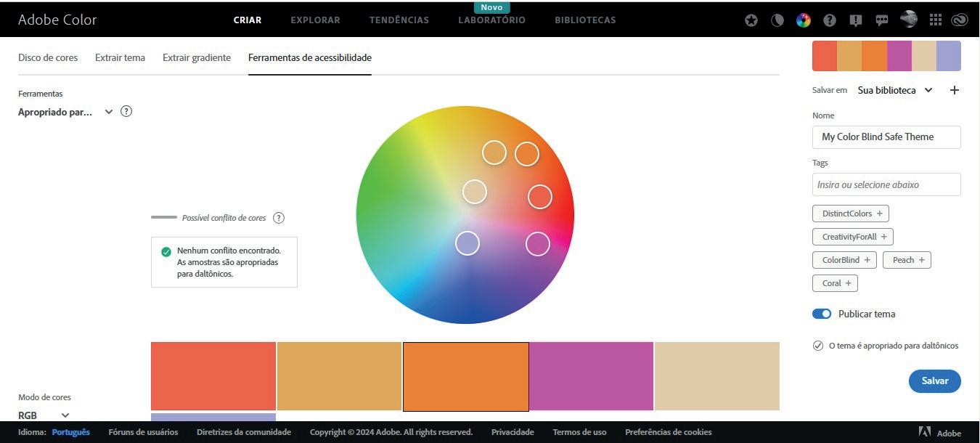
Task: Open the TENDÊNCIAS menu
Action: (399, 20)
